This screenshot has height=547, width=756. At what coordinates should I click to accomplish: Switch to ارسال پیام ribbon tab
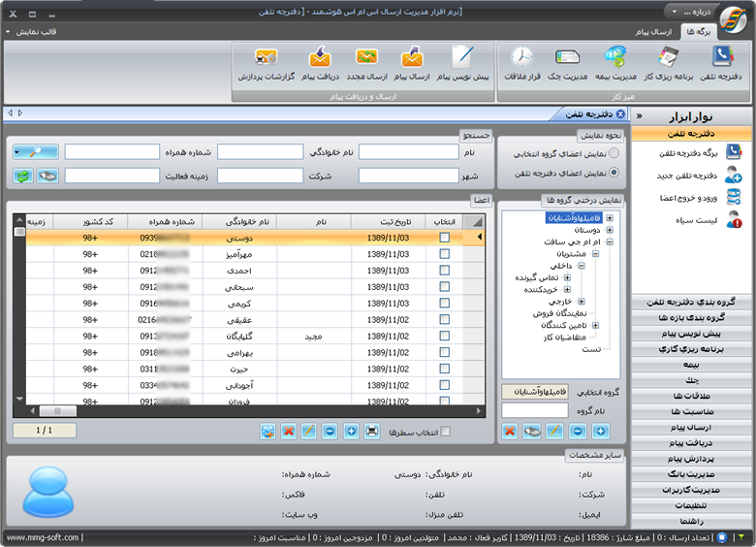pos(653,32)
